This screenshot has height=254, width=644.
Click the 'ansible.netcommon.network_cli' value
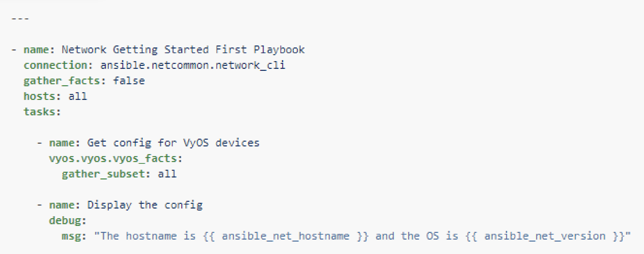[x=193, y=65]
